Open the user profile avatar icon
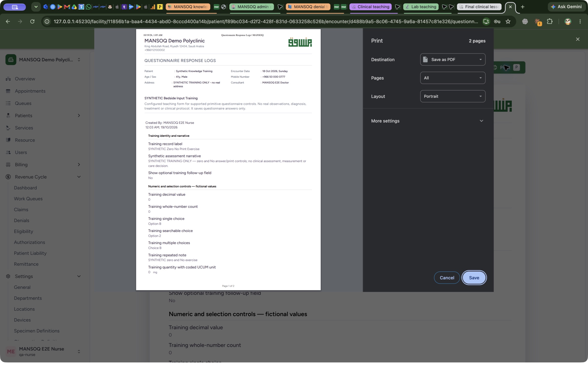This screenshot has width=588, height=388. coord(568,22)
